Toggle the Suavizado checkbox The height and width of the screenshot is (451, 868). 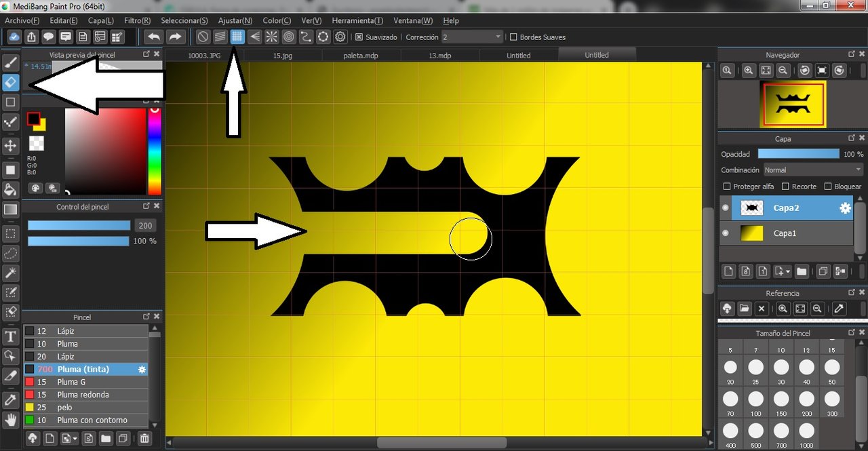[x=359, y=37]
